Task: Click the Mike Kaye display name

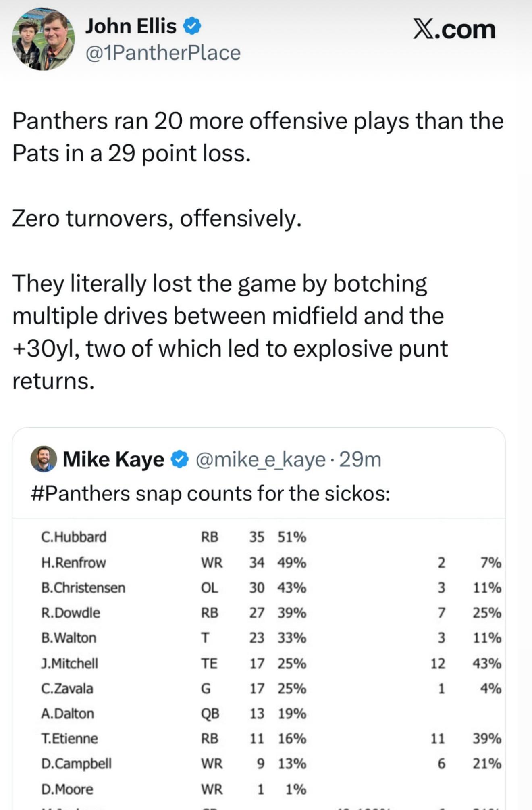Action: coord(113,459)
